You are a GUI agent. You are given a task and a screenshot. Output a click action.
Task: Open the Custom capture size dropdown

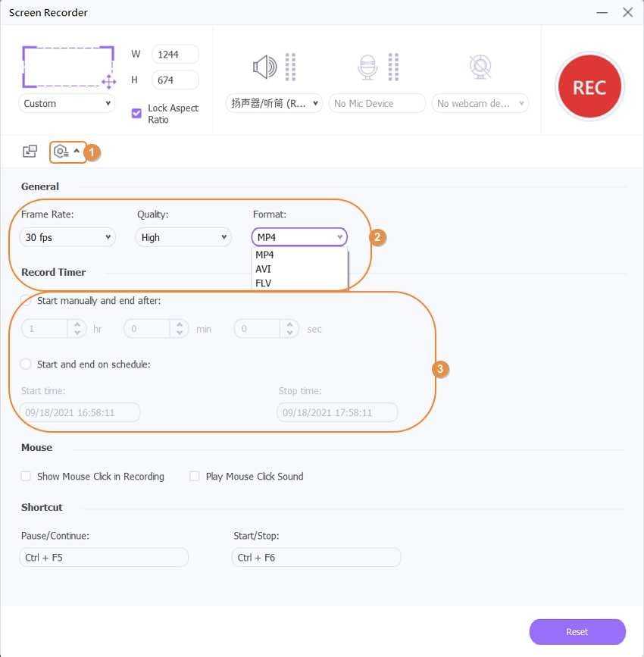tap(67, 104)
